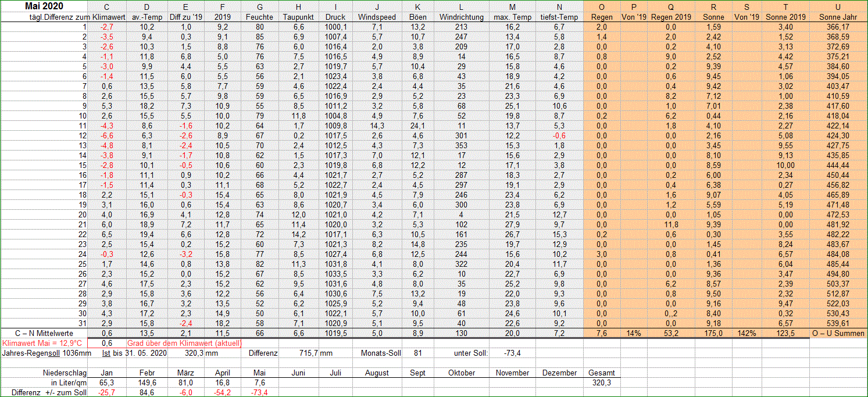Select the Sonne sum 175,0

(x=713, y=333)
